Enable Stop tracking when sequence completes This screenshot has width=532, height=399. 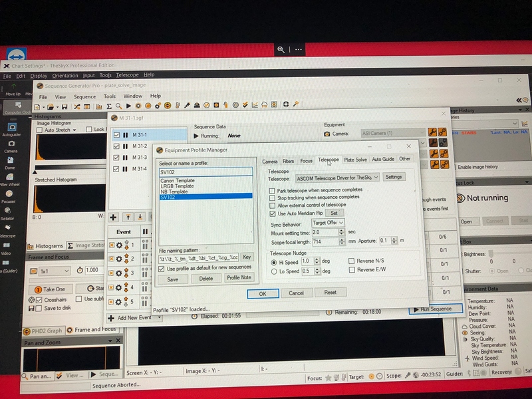tap(272, 198)
